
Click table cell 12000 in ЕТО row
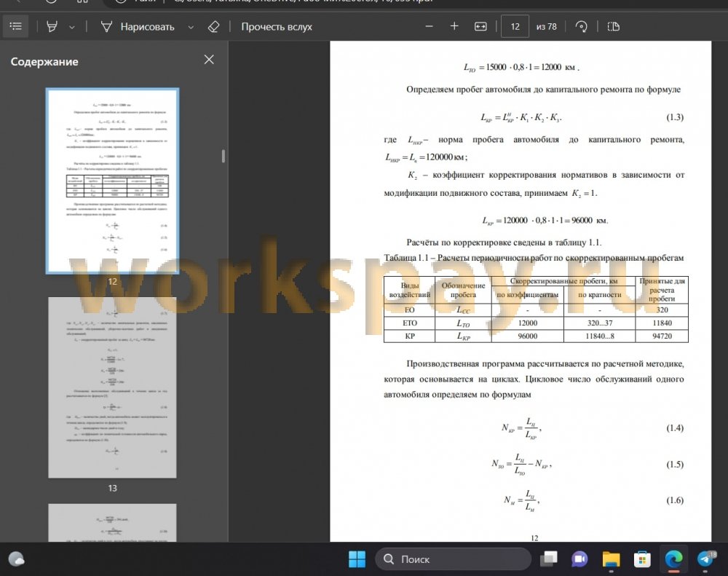tap(527, 323)
